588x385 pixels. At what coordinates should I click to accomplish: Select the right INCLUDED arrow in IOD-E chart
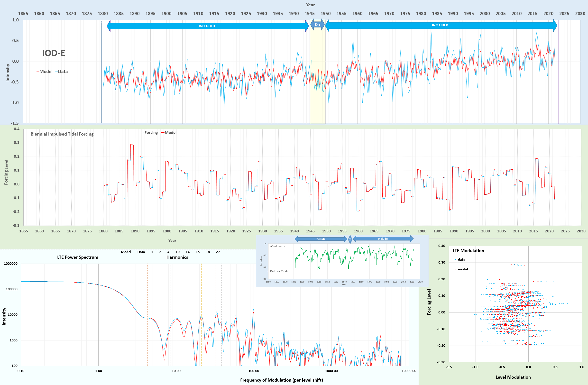pyautogui.click(x=440, y=25)
